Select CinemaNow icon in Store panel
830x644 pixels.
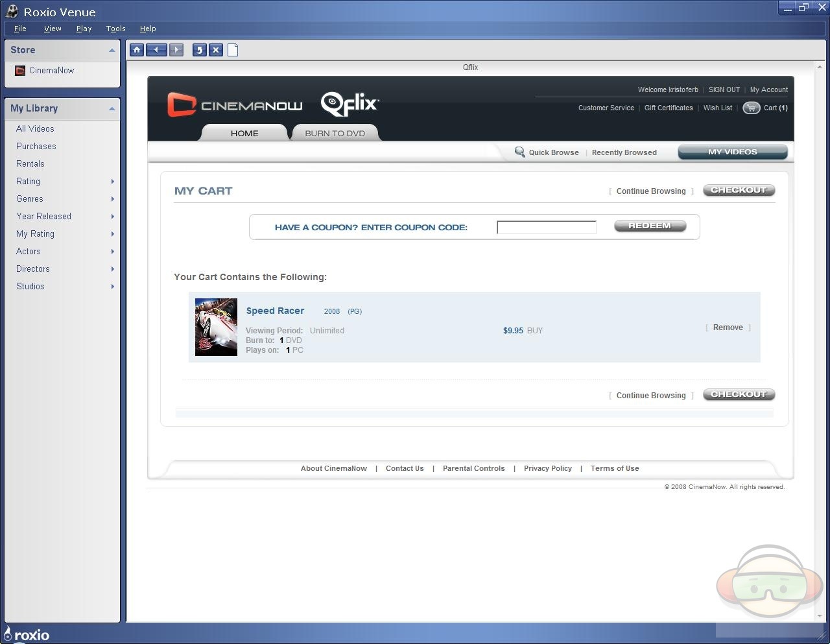(20, 71)
